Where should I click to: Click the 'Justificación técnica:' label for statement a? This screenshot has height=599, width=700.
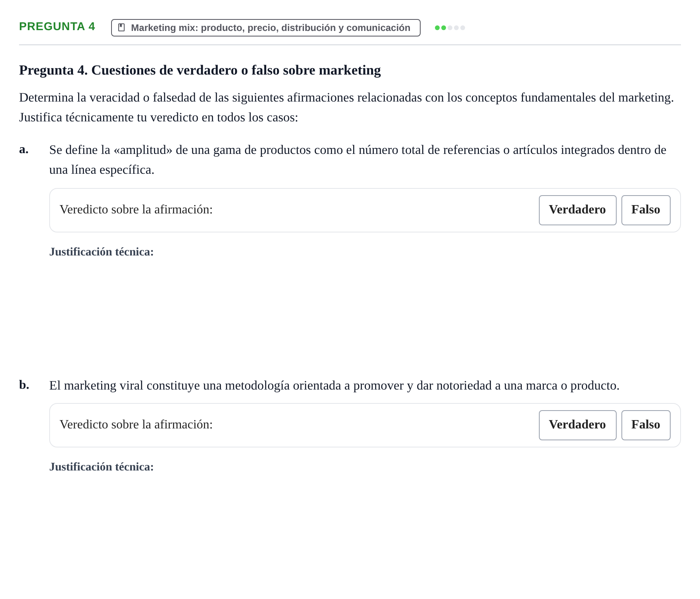pos(102,252)
